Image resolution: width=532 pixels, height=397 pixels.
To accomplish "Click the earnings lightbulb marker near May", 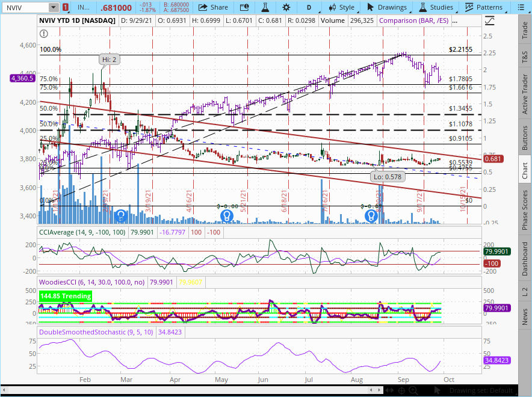I will (226, 215).
